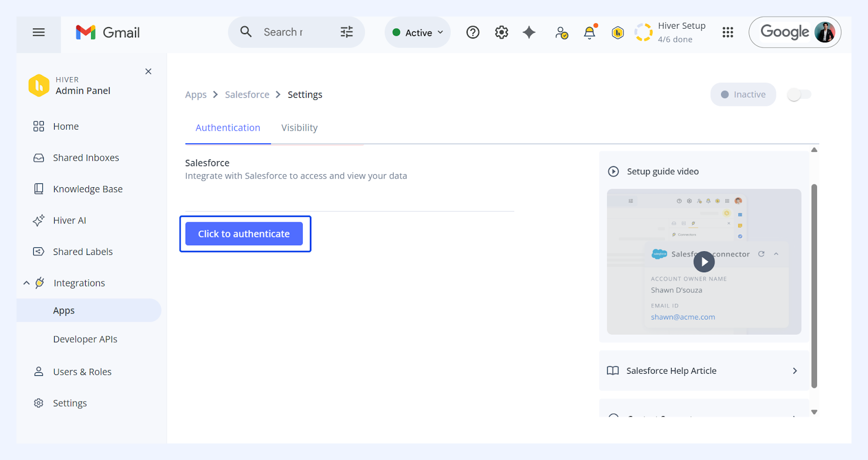Click the sidebar Settings gear icon

[x=39, y=403]
